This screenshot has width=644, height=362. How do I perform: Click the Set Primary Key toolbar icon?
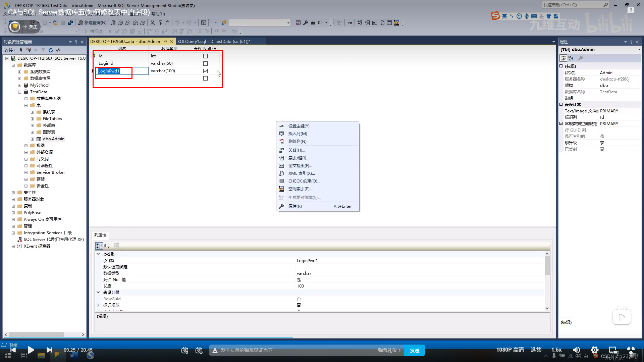pyautogui.click(x=350, y=23)
